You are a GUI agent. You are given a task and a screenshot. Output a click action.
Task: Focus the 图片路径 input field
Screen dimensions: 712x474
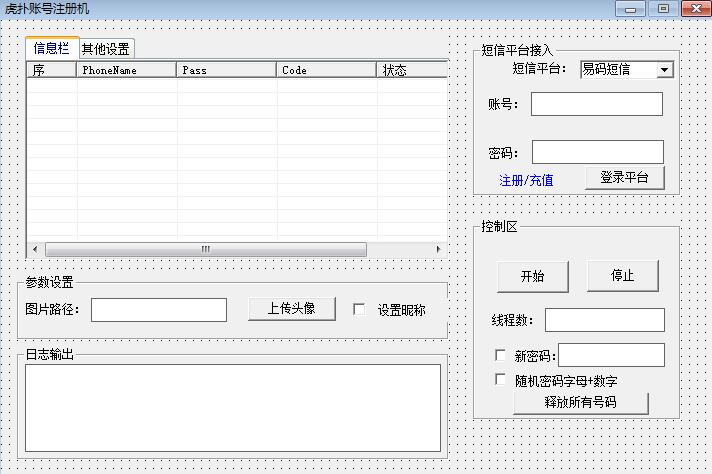159,310
